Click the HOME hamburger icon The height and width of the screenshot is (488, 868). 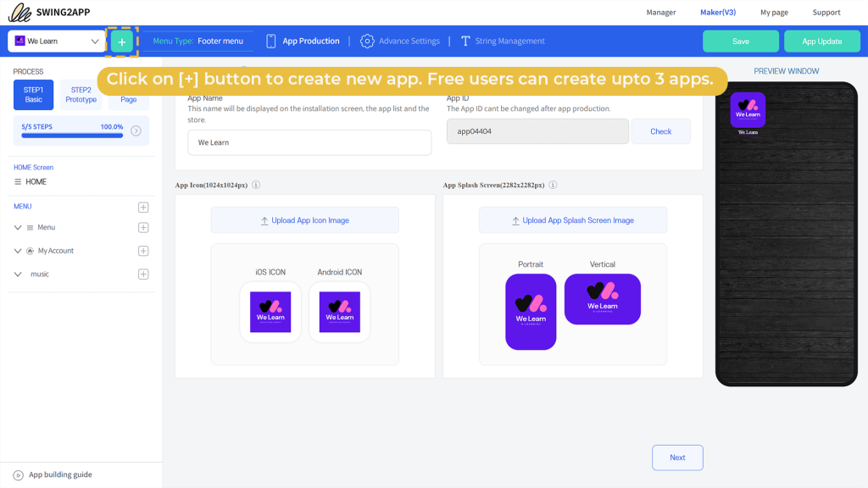point(18,181)
